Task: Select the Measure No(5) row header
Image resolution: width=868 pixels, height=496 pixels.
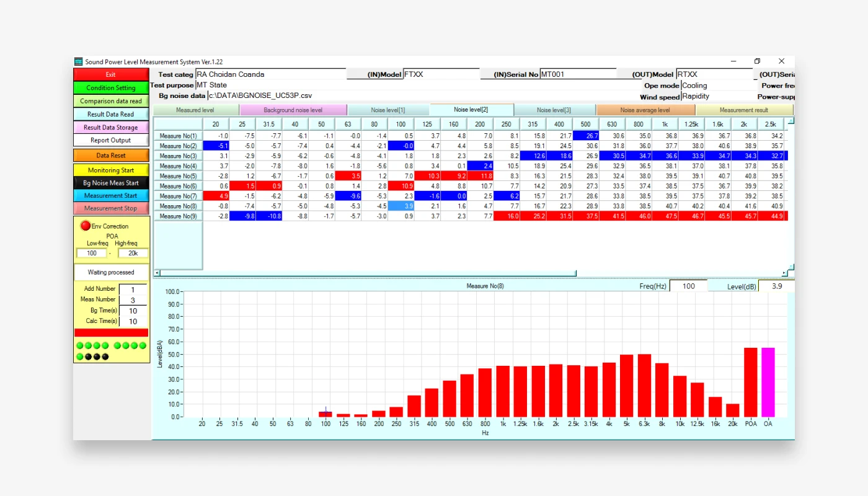Action: [x=178, y=176]
